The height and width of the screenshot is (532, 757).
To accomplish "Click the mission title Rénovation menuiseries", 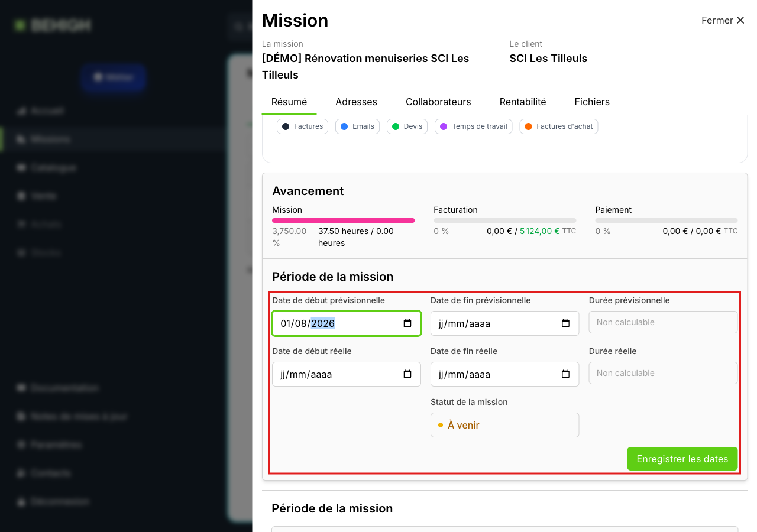I will (365, 67).
